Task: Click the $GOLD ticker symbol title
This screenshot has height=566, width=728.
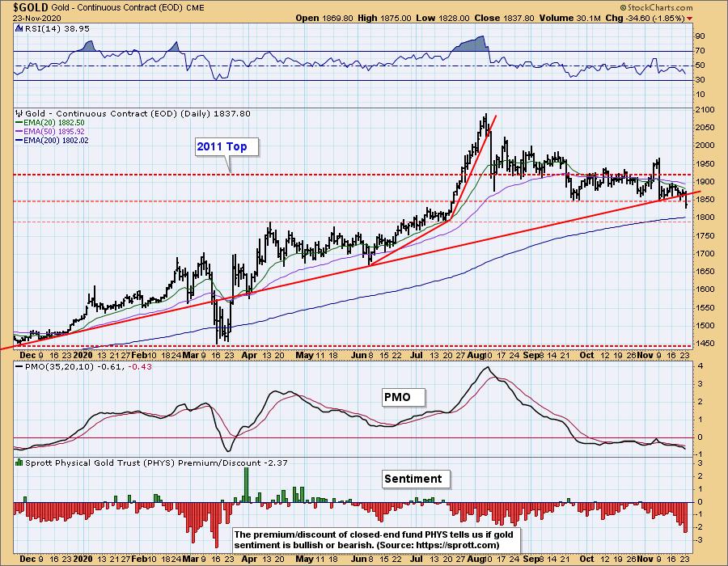Action: [31, 7]
